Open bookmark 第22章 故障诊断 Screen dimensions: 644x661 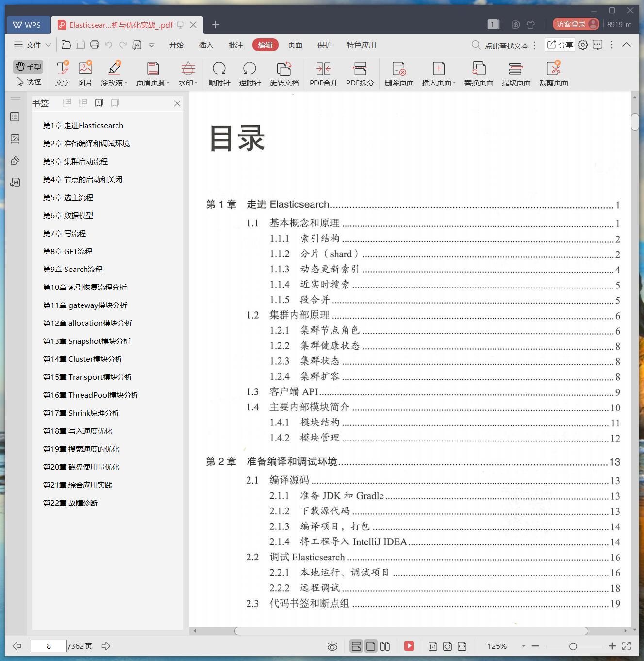(x=70, y=503)
